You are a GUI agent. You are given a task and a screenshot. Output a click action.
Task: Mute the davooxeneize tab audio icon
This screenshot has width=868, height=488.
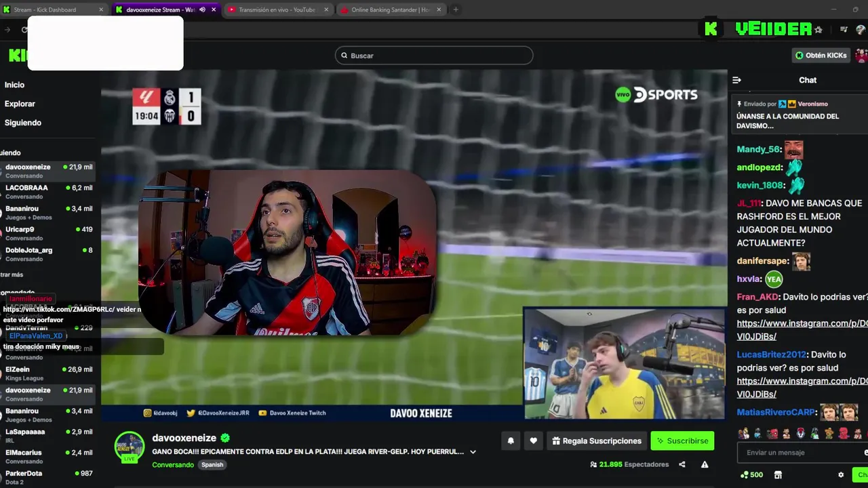[x=202, y=9]
